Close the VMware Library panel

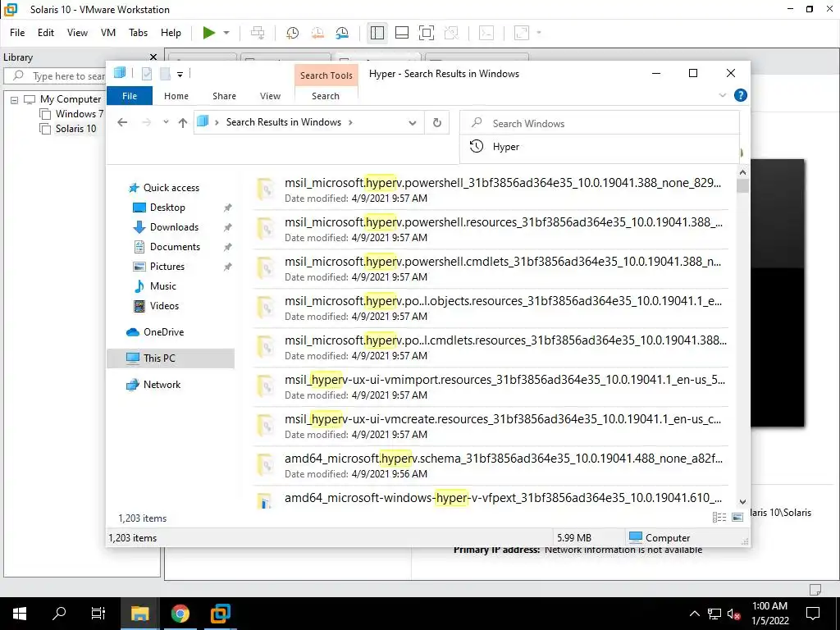153,57
